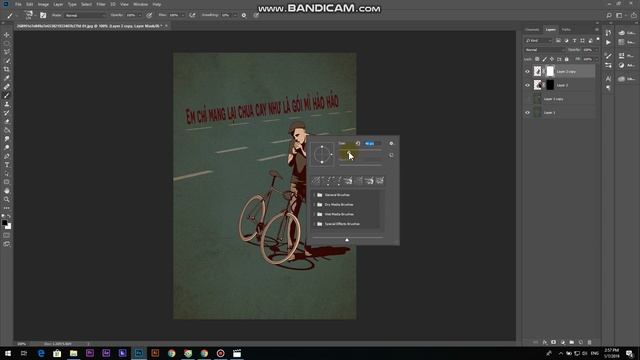The image size is (640, 360).
Task: Toggle lock all for layer
Action: pos(567,59)
